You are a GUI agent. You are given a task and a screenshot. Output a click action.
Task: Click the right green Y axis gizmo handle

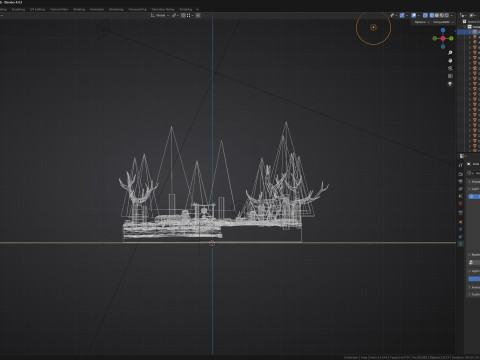(451, 38)
